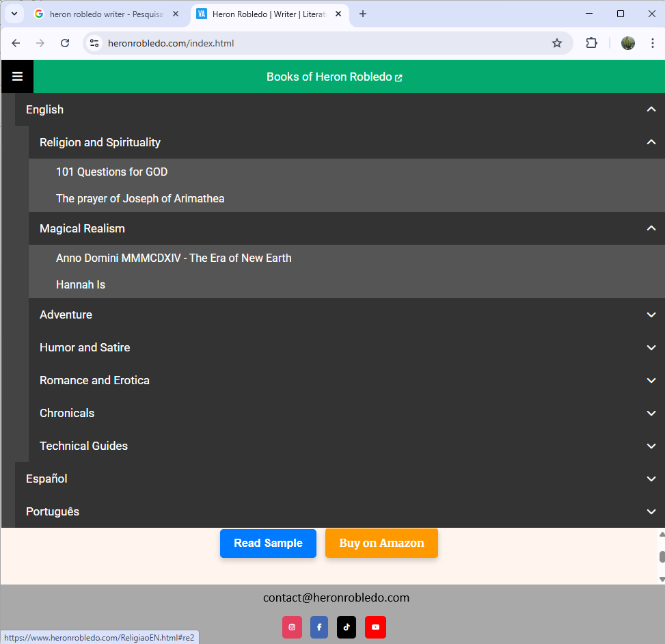Minimize the browser window
Viewport: 665px width, 644px height.
click(x=589, y=14)
